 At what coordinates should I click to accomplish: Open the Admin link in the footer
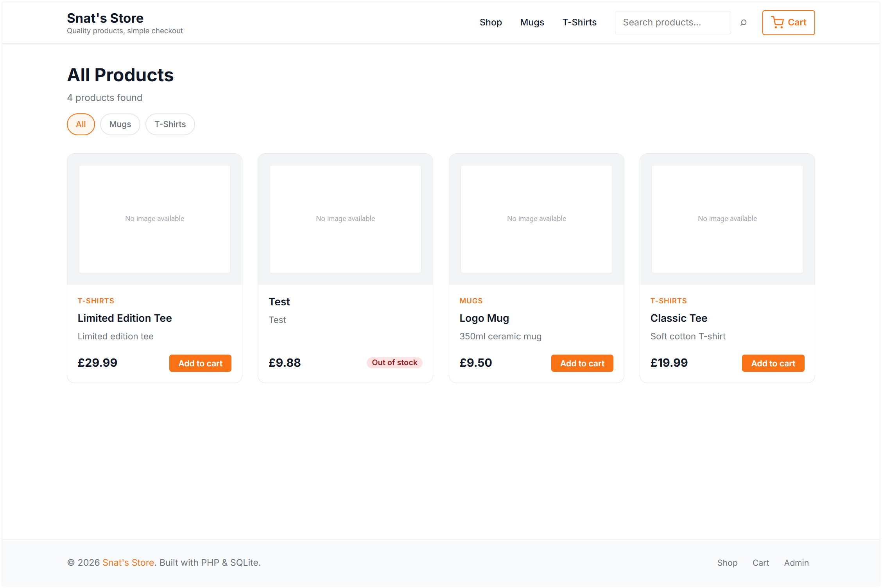(796, 562)
